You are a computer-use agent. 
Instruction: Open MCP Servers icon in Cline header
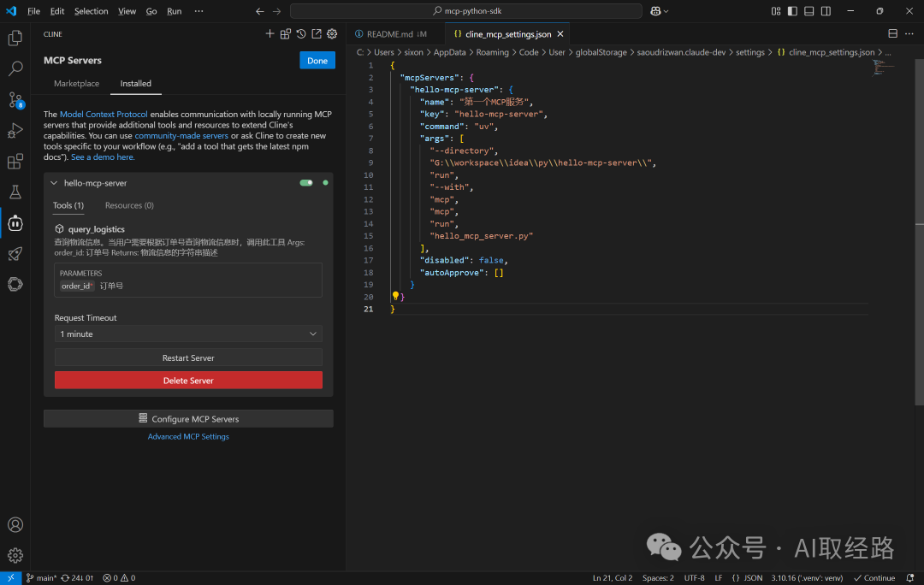click(x=286, y=34)
